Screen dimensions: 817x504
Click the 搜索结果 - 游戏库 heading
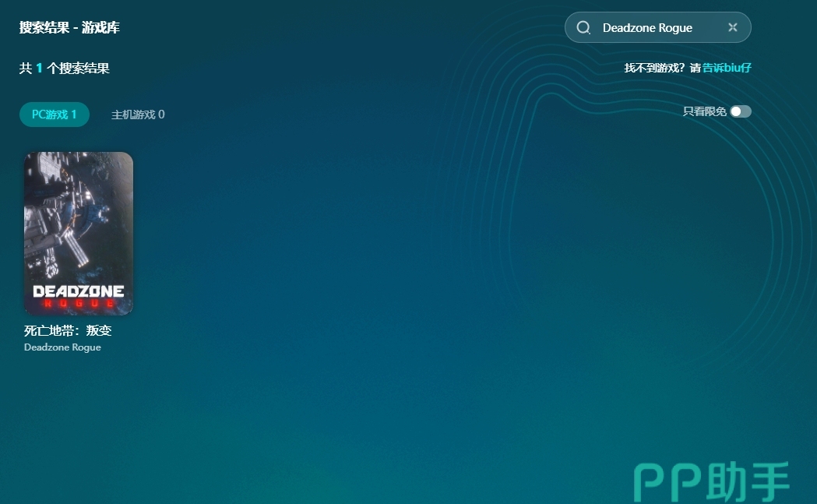point(69,28)
